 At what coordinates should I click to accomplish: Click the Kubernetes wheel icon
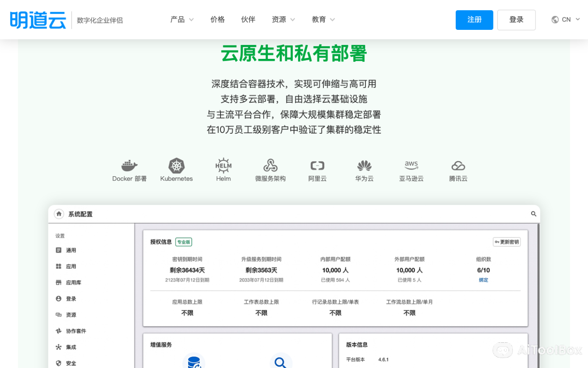click(176, 166)
